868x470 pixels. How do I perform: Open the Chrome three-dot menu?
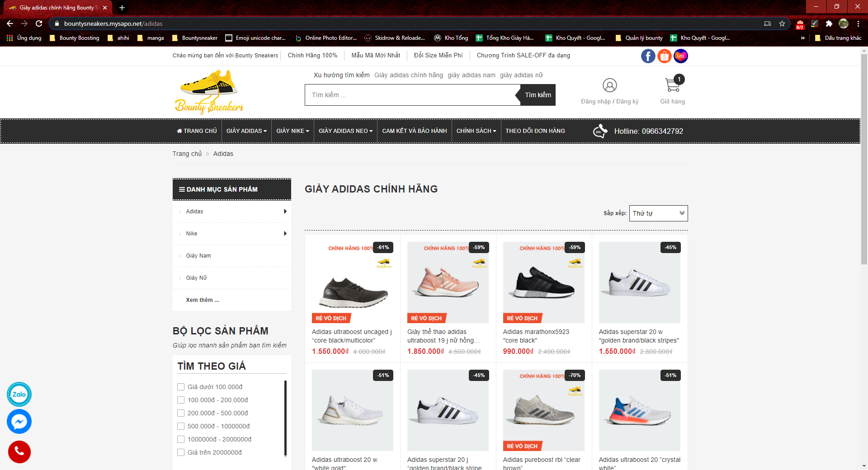point(858,23)
